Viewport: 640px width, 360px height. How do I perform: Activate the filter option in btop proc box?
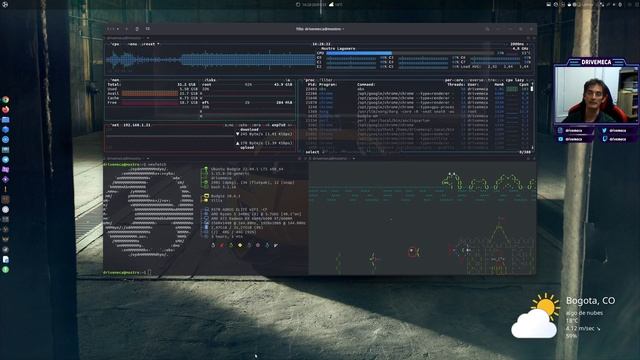pos(327,80)
